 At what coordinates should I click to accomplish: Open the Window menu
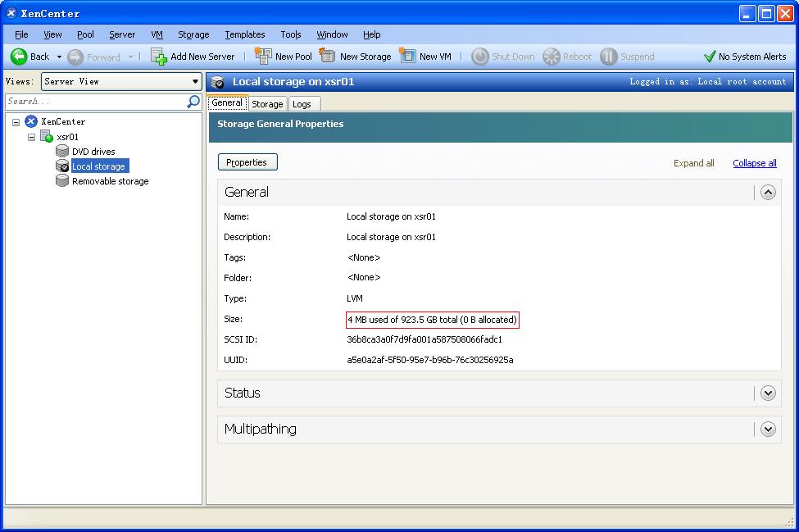point(332,34)
